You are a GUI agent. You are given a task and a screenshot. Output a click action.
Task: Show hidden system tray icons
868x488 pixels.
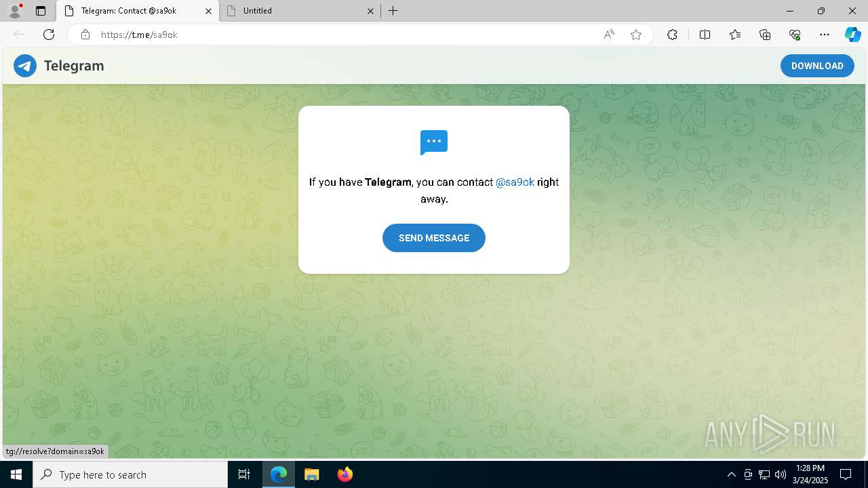731,474
